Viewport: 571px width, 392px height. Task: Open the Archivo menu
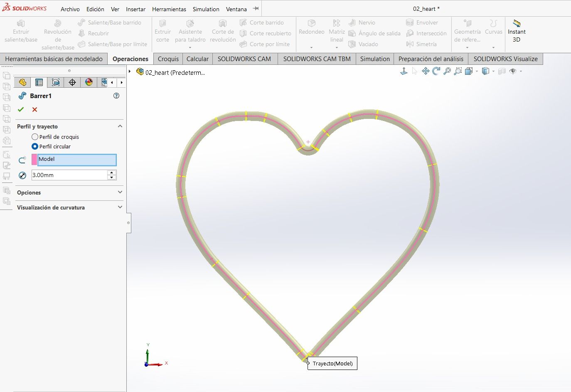[70, 9]
